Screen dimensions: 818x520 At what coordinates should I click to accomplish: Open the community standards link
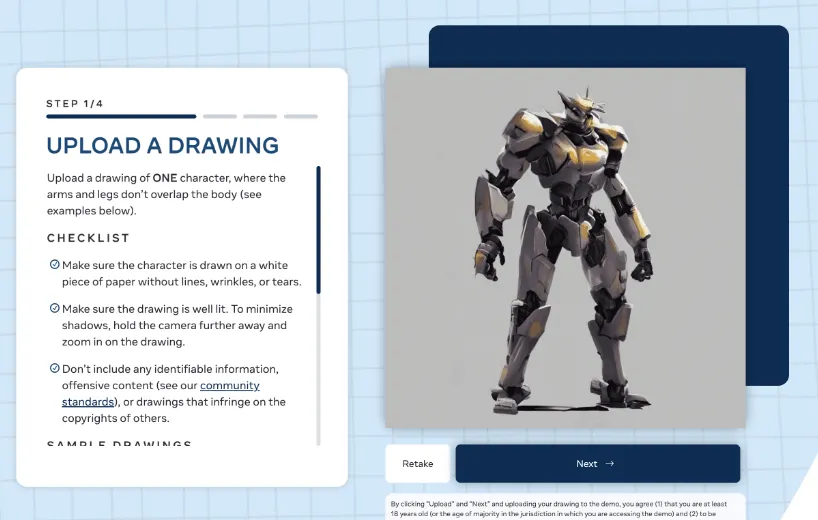[x=161, y=393]
